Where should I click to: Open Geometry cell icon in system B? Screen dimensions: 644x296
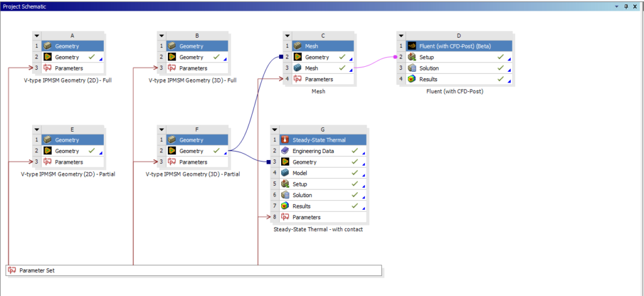(172, 57)
